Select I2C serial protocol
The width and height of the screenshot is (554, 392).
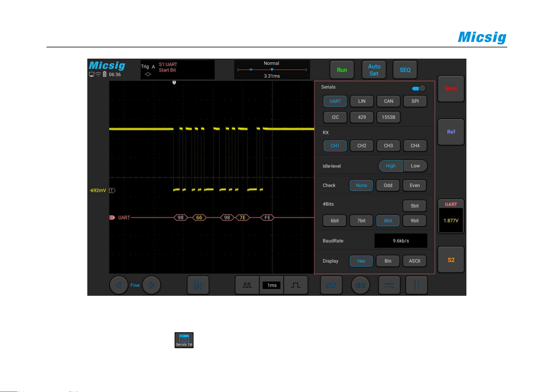[335, 117]
